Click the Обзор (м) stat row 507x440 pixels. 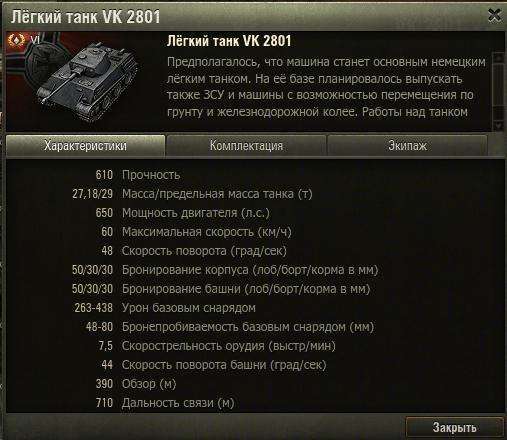[x=136, y=384]
